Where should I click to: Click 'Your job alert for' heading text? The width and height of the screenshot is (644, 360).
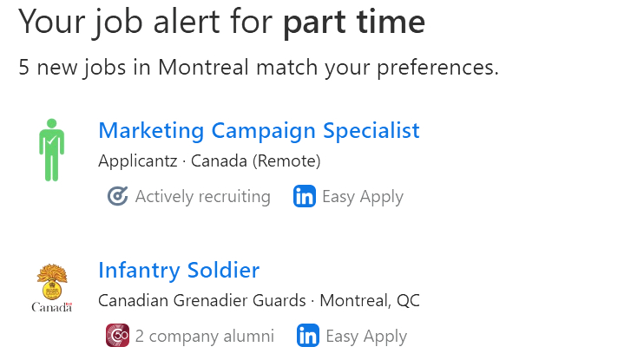(x=146, y=22)
